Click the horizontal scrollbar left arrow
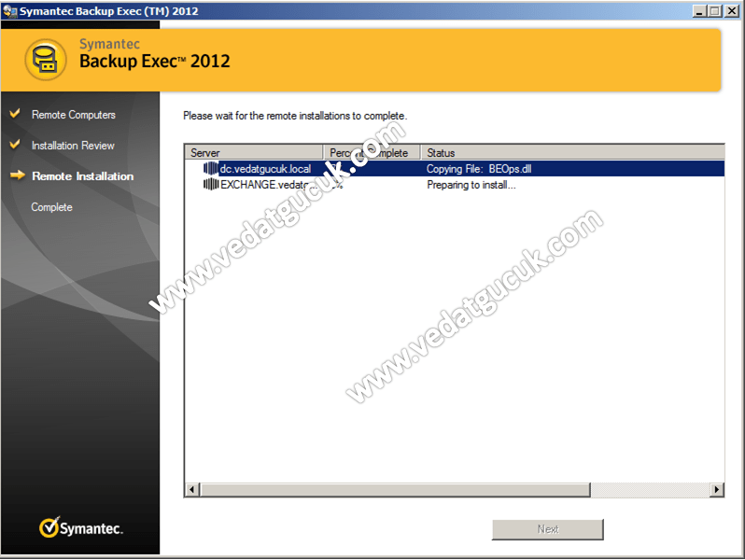Viewport: 745px width, 560px height. (x=192, y=489)
